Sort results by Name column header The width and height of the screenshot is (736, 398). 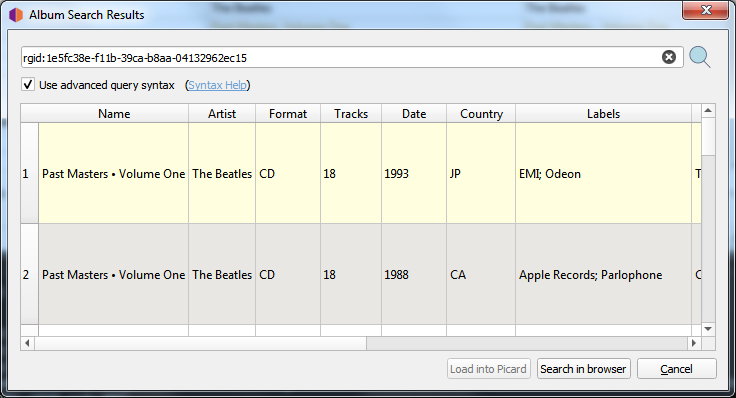[114, 114]
